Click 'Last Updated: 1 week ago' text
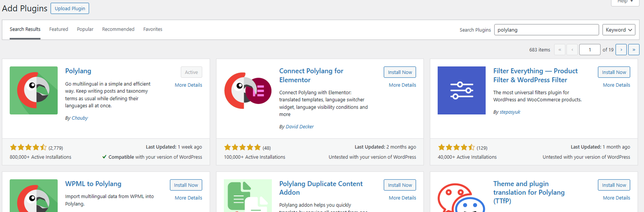Image resolution: width=644 pixels, height=212 pixels. point(174,147)
